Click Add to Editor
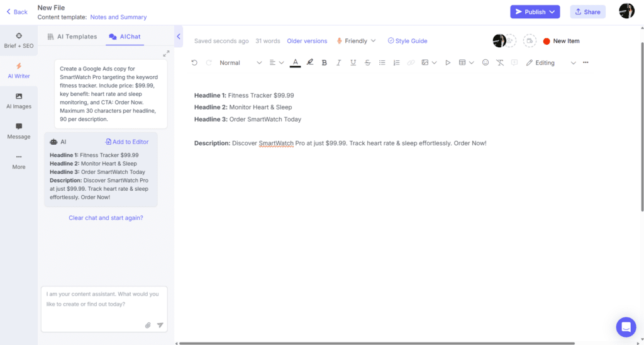 pos(127,142)
